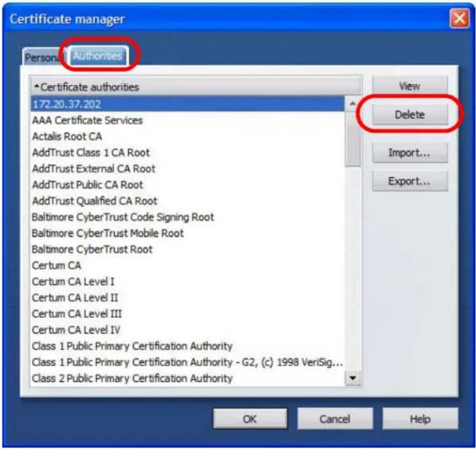
Task: Select AAA Certificate Services entry
Action: 188,120
